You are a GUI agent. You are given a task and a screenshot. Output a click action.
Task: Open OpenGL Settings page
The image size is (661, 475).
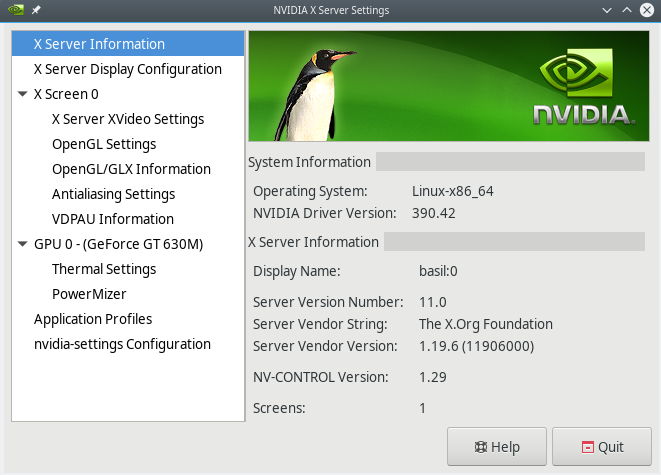click(x=104, y=144)
